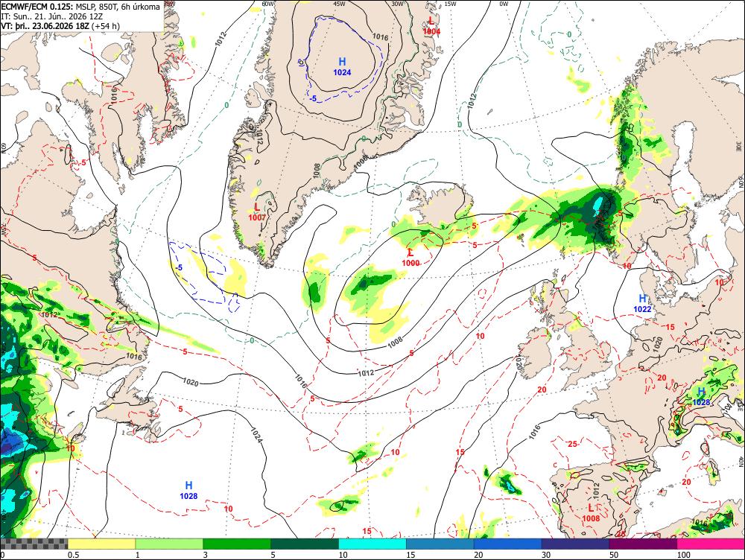Click the legend tick label '0.5'

[x=73, y=555]
